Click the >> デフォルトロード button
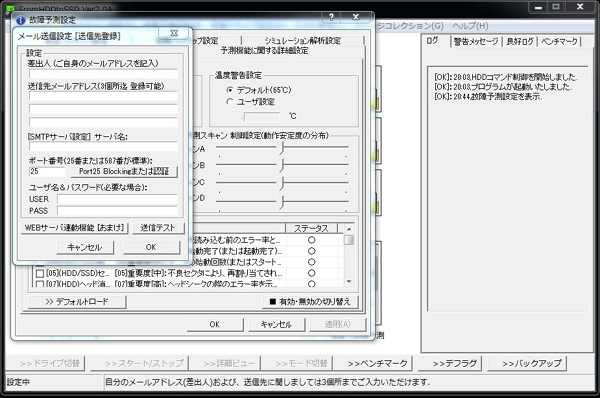The height and width of the screenshot is (398, 600). point(77,302)
